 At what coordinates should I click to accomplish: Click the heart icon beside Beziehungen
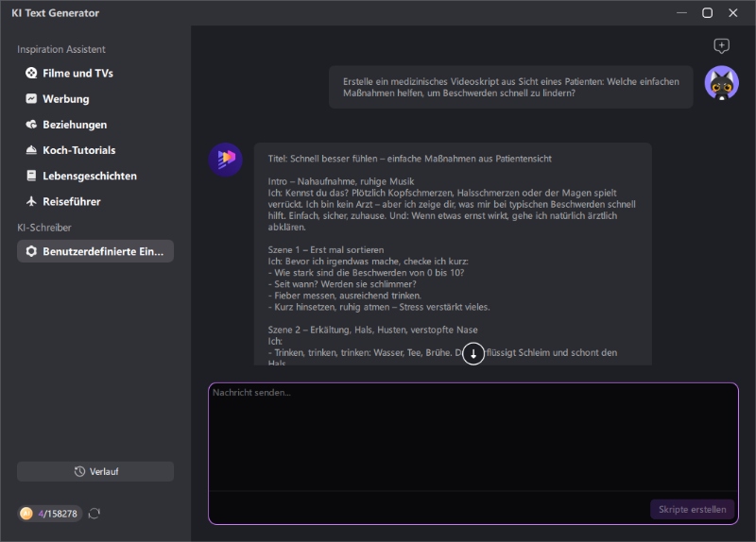click(x=31, y=125)
